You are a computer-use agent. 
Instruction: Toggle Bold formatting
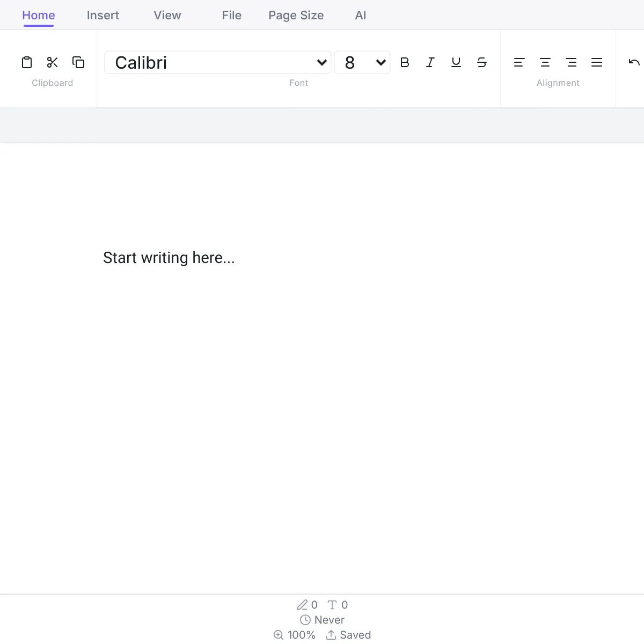point(405,62)
